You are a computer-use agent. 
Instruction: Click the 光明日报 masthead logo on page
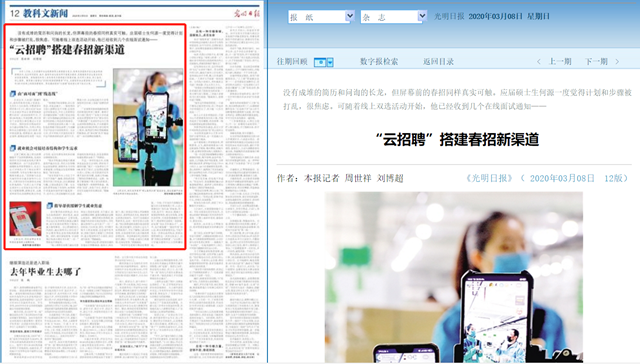[x=247, y=13]
